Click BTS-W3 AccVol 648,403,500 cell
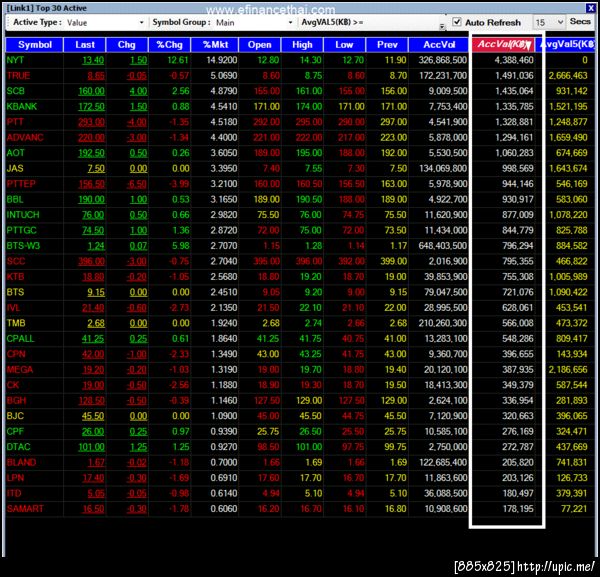The image size is (600, 577). tap(442, 246)
